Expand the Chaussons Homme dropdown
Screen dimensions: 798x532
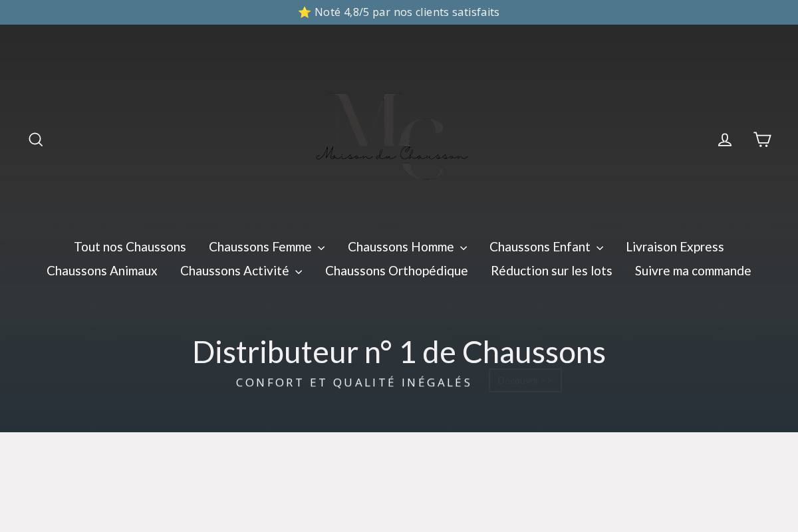click(x=401, y=247)
